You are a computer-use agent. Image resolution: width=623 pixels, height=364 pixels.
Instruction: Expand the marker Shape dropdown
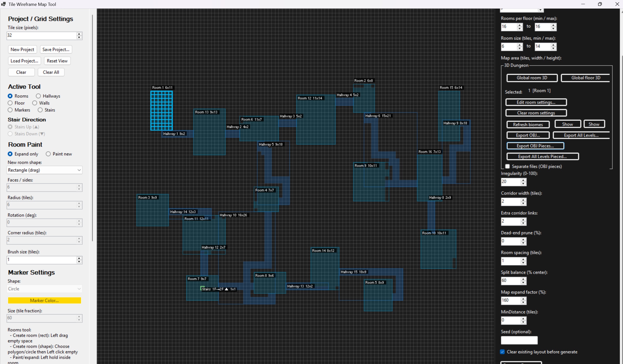click(x=44, y=289)
